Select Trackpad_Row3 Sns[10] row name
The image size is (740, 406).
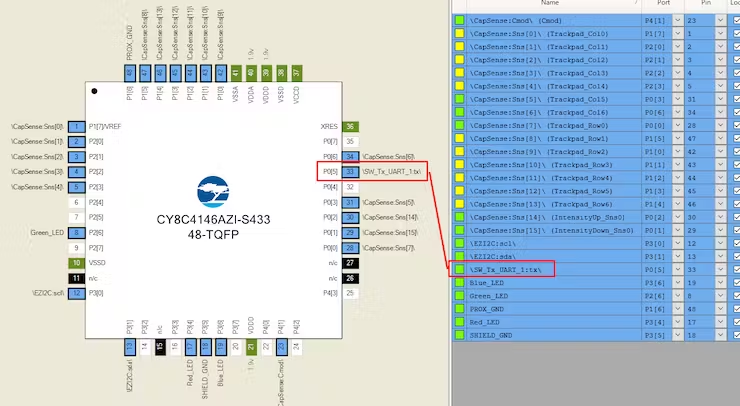[x=540, y=165]
